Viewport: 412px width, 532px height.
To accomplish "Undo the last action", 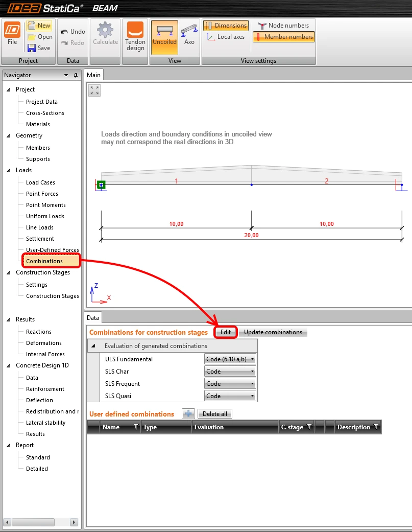I will (73, 32).
